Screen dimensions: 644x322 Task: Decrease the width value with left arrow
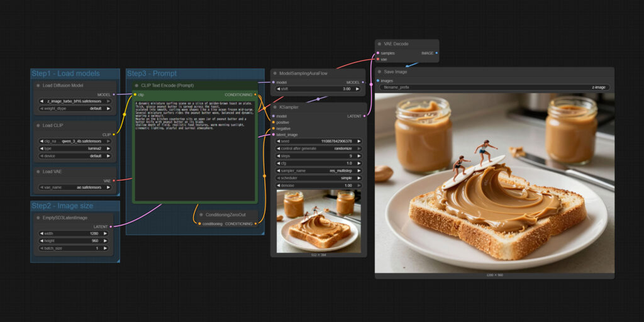[40, 233]
